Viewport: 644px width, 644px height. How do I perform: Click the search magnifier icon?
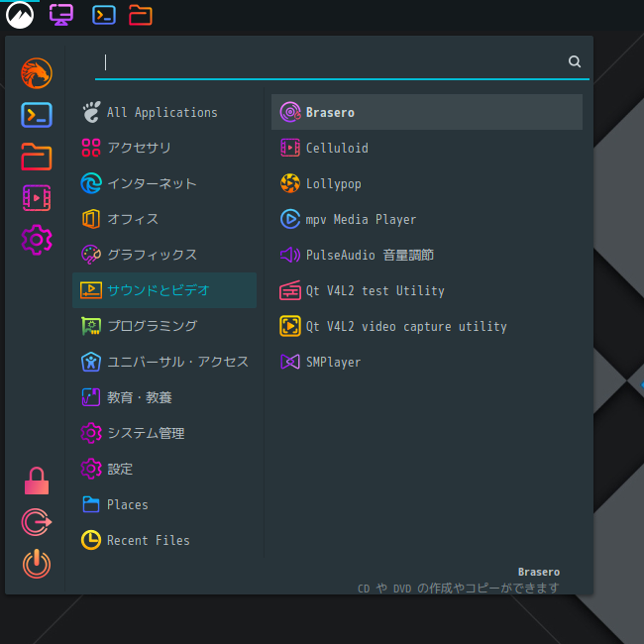[575, 61]
